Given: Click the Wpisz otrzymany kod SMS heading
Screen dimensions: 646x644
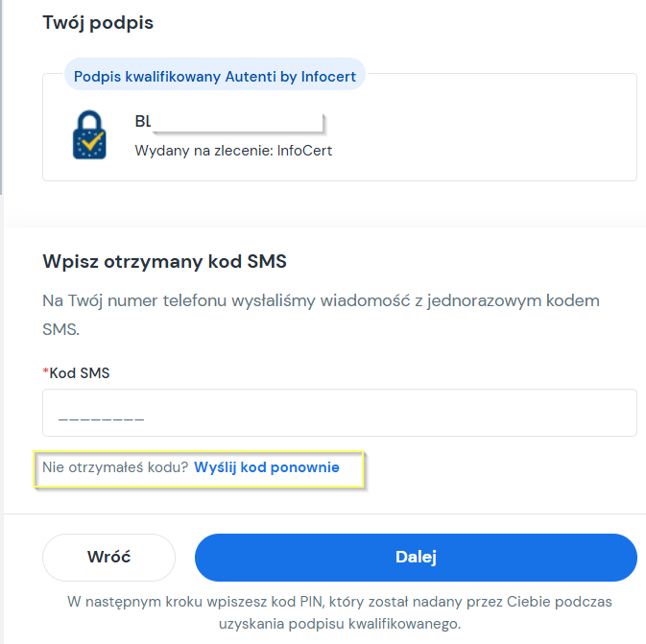Looking at the screenshot, I should (164, 261).
